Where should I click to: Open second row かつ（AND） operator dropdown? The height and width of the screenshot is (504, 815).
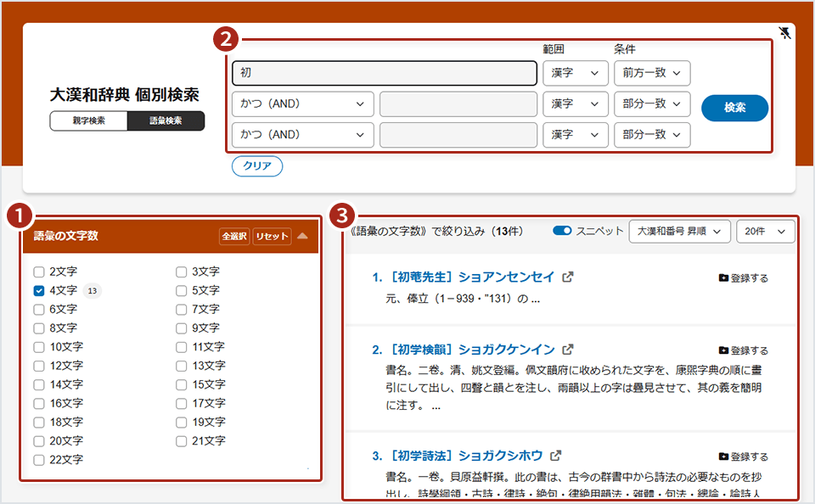[x=302, y=104]
